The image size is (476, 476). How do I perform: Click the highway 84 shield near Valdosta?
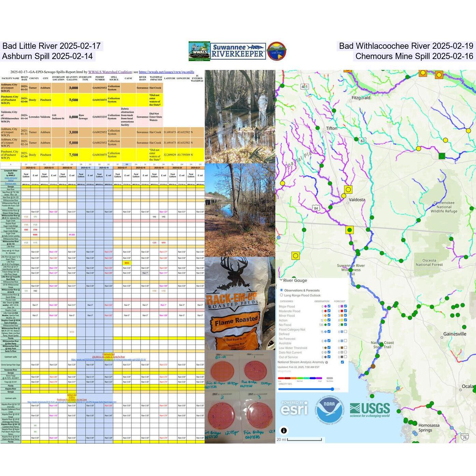tap(316, 208)
